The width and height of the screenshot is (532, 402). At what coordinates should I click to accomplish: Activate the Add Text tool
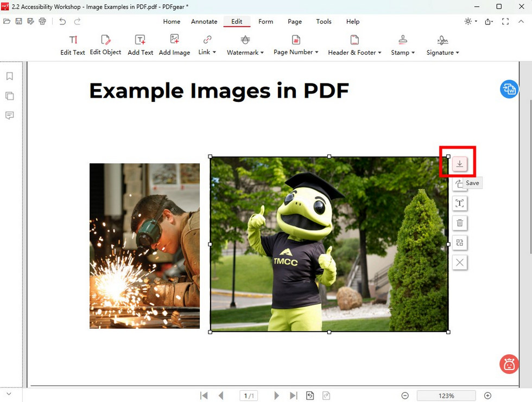pyautogui.click(x=140, y=43)
